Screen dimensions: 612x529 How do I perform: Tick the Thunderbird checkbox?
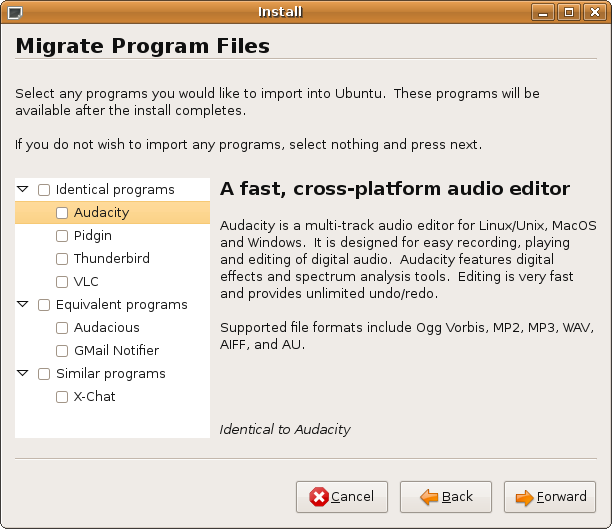[x=63, y=259]
